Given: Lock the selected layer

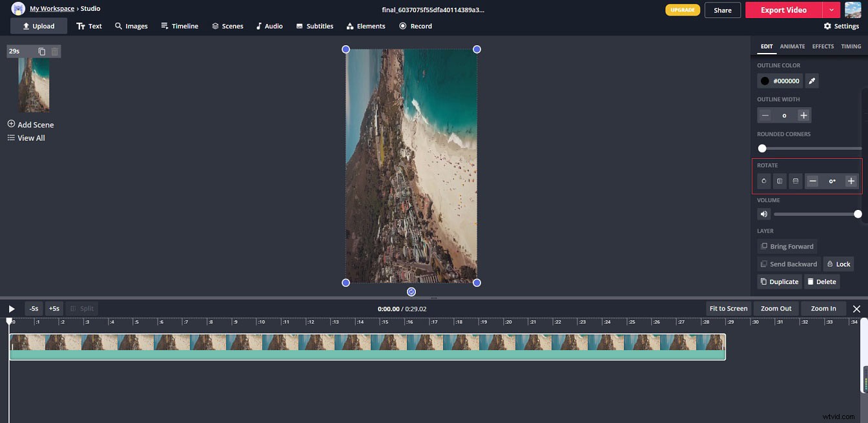Looking at the screenshot, I should pyautogui.click(x=838, y=263).
